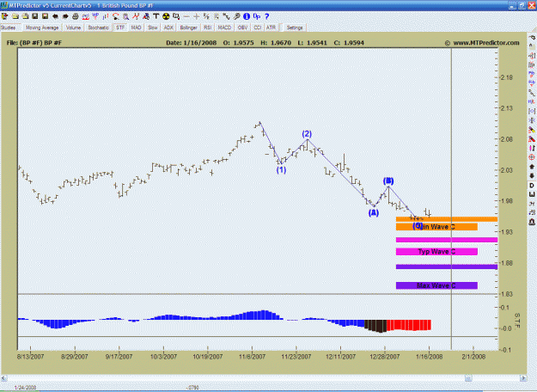Click the (1) wave label on chart
This screenshot has width=537, height=392.
pos(281,170)
